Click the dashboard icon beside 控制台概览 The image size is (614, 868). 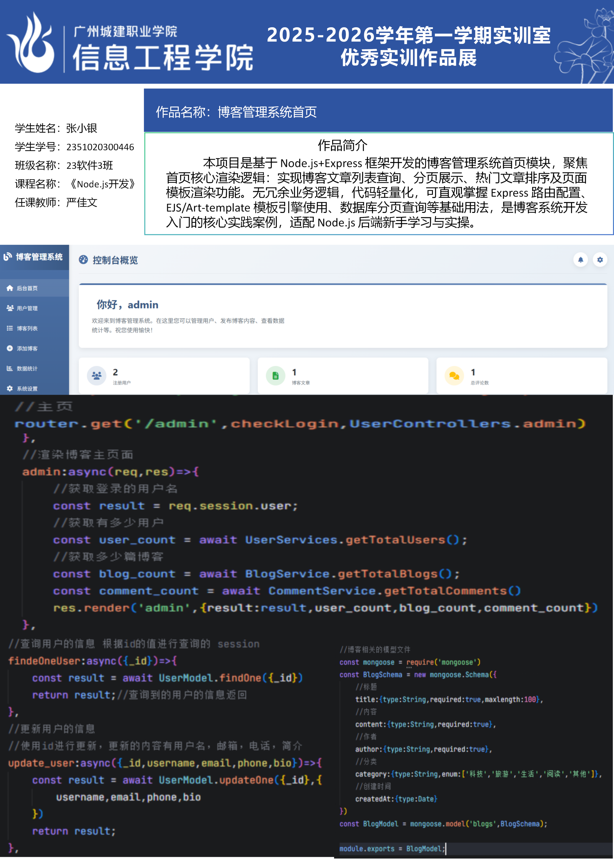(x=83, y=260)
